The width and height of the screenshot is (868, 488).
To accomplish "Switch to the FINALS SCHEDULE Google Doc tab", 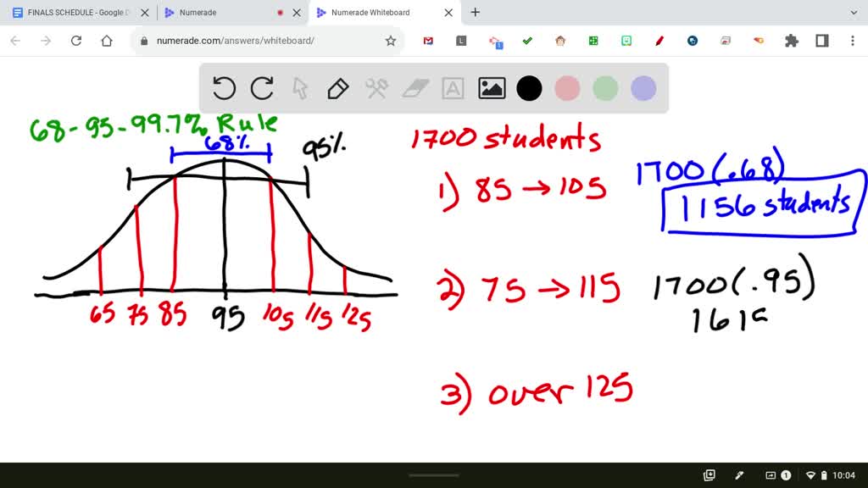I will click(x=76, y=13).
